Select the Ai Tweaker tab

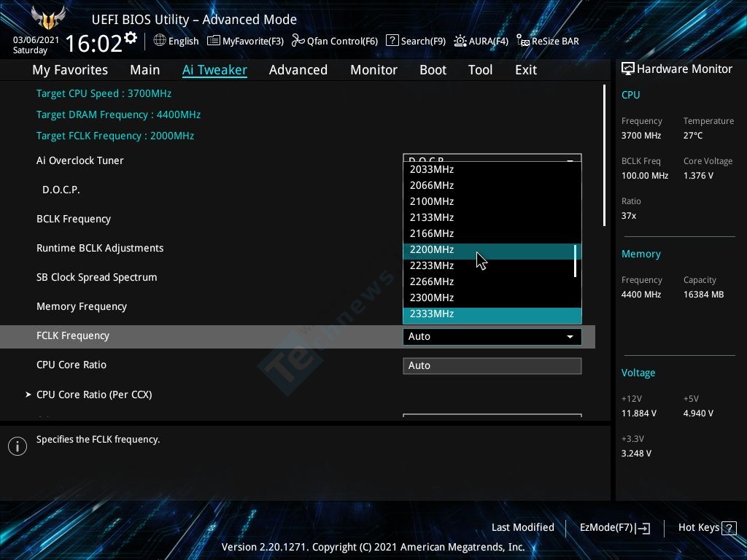coord(214,70)
